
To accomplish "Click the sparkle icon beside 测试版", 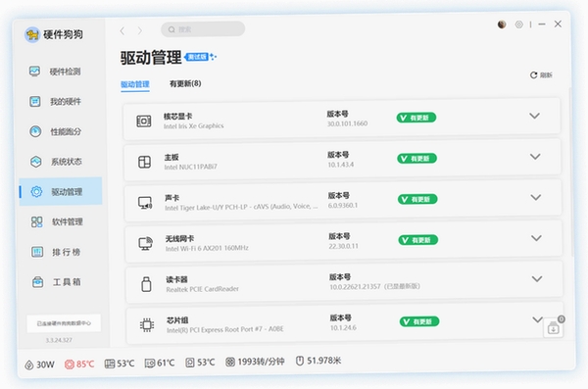I will click(x=213, y=57).
